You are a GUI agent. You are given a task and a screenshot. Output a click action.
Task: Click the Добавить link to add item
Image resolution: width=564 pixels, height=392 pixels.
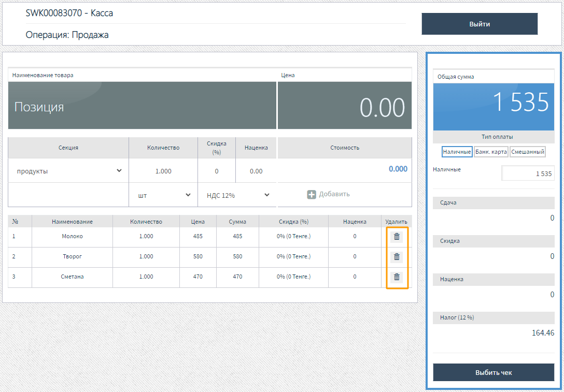tap(334, 194)
